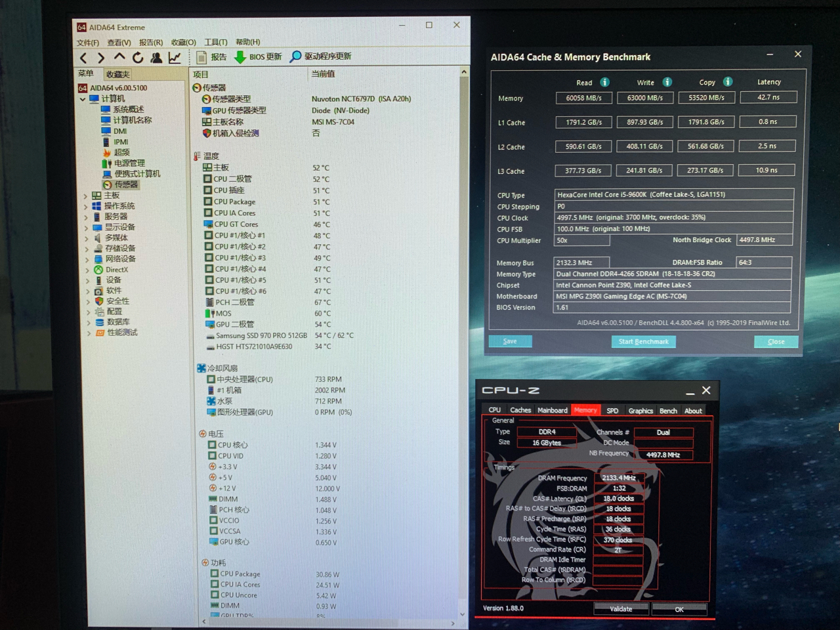
Task: Select the 中央处理器(CPU) fan row
Action: 275,379
